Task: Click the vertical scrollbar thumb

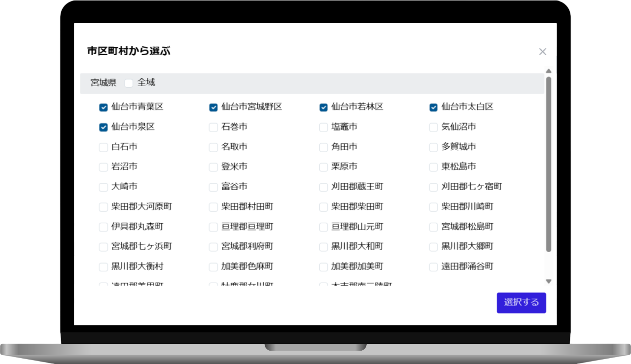Action: click(x=548, y=163)
